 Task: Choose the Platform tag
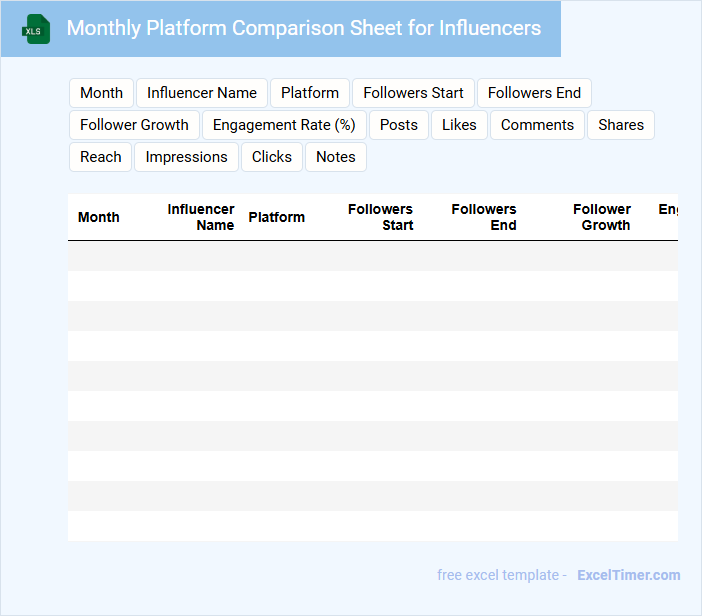coord(310,93)
